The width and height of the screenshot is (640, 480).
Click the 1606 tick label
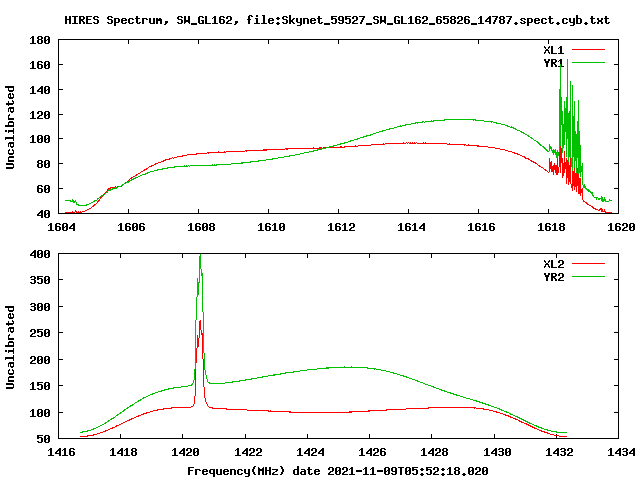(x=131, y=227)
